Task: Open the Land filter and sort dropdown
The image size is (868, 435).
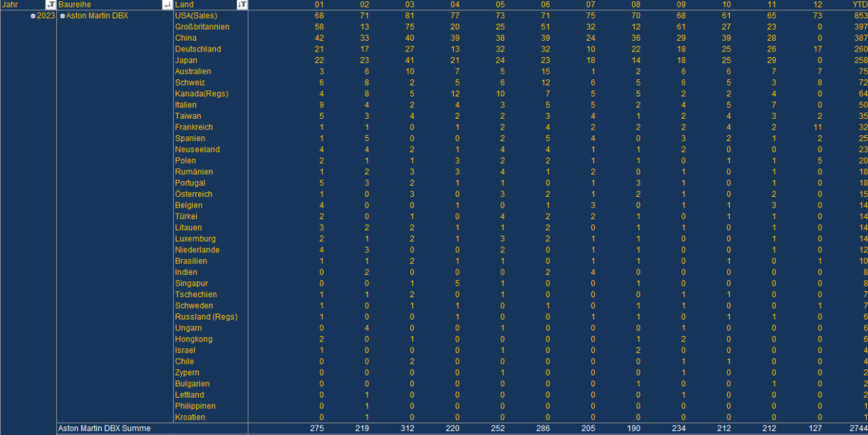Action: [x=242, y=5]
